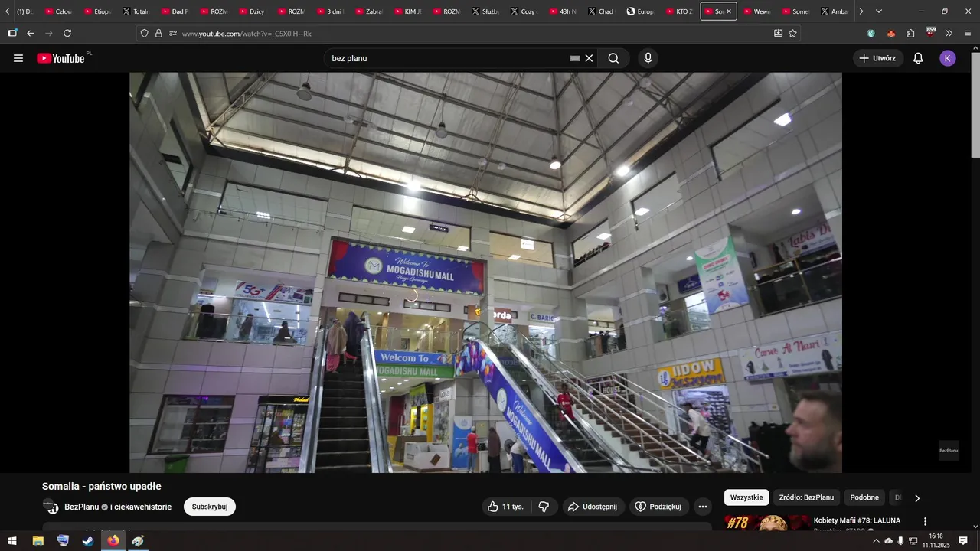Viewport: 980px width, 551px height.
Task: Dislike the video
Action: pyautogui.click(x=544, y=507)
